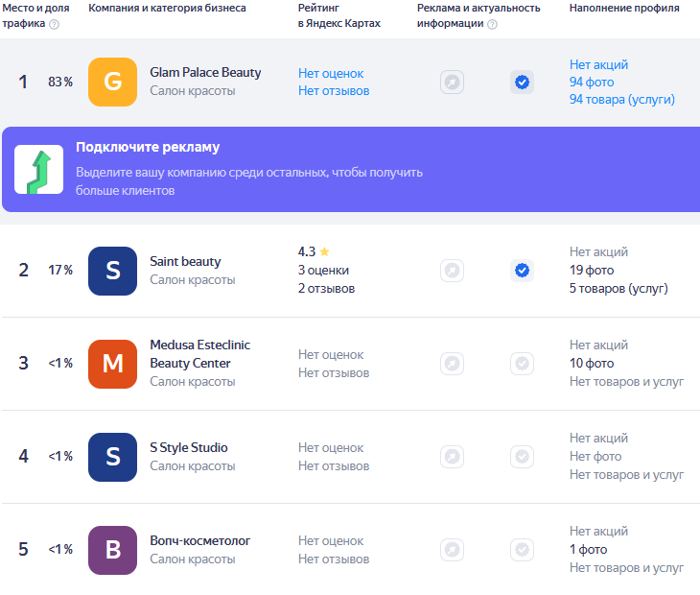The image size is (700, 595).
Task: Select company name 'Medusa Esteclinic Beauty Center'
Action: pyautogui.click(x=200, y=354)
